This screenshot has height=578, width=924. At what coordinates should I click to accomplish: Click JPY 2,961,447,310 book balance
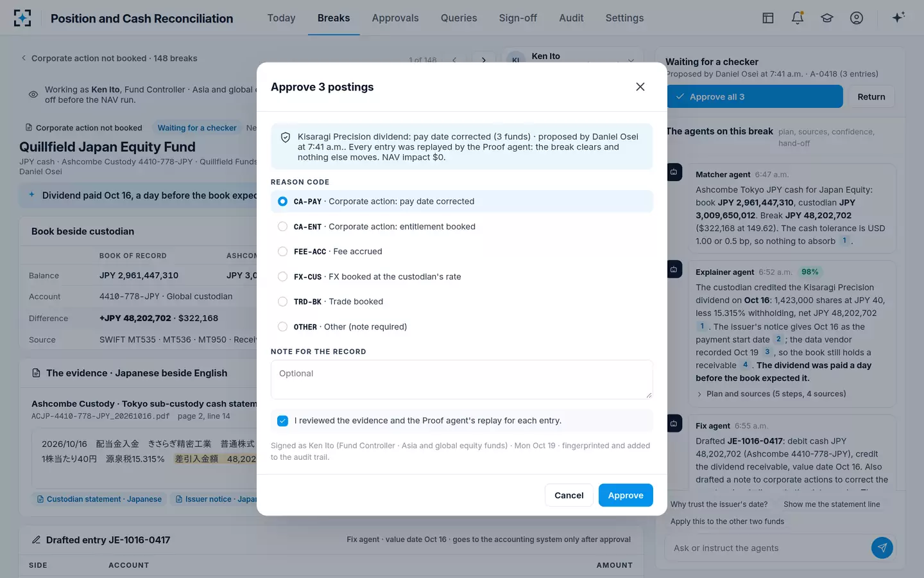tap(139, 275)
